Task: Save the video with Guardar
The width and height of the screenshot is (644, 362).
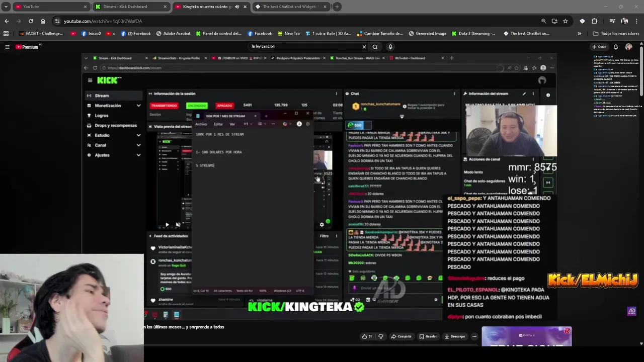Action: tap(428, 336)
